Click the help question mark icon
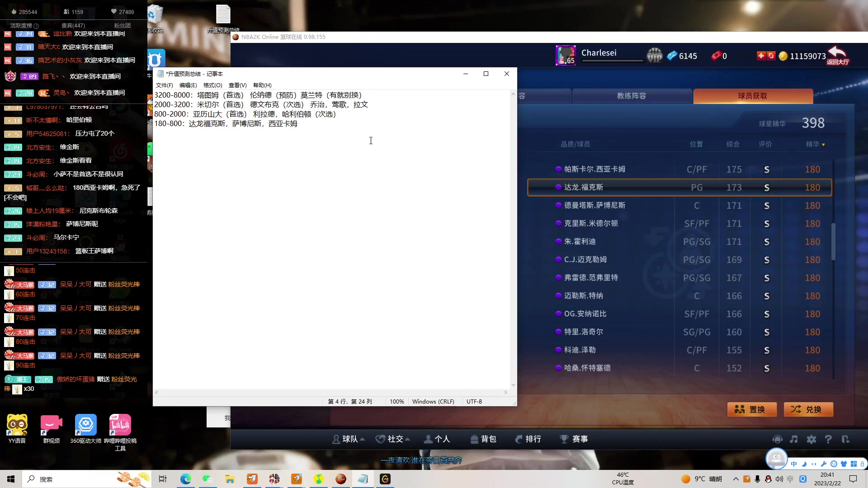 click(828, 439)
